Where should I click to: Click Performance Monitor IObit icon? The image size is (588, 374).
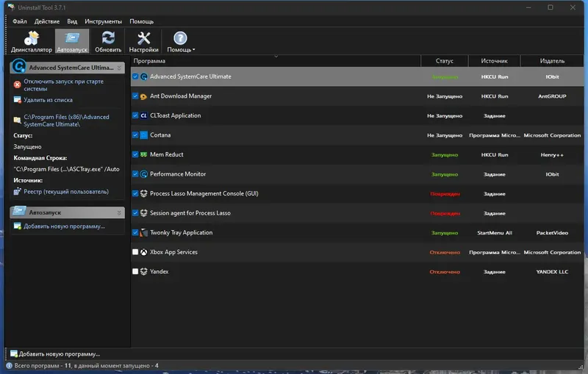(x=143, y=174)
